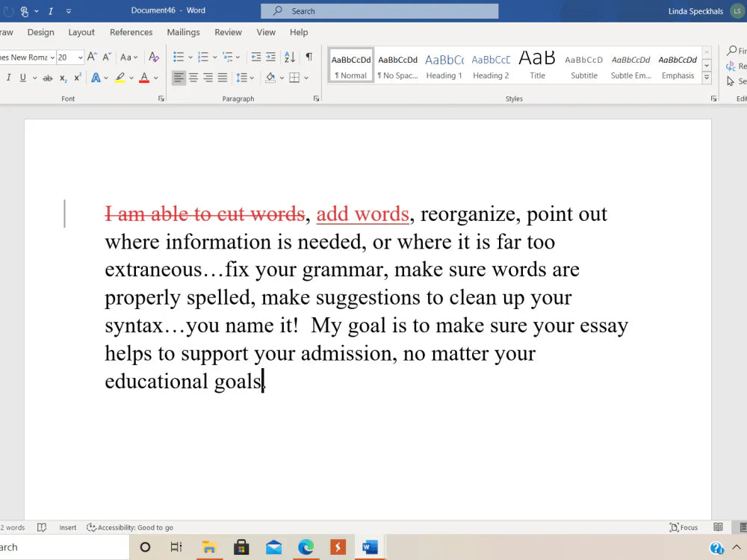Increase font size with Grow Font icon
Screen dimensions: 747x560
pos(92,57)
